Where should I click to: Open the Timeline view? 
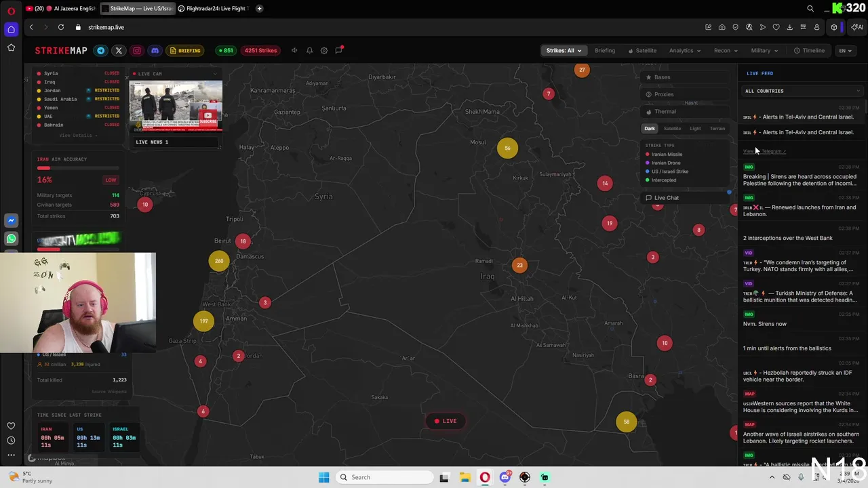809,51
